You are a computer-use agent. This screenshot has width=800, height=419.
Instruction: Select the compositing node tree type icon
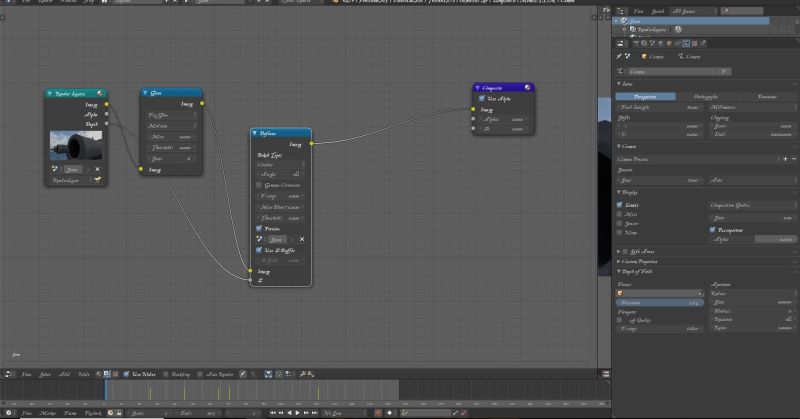pyautogui.click(x=107, y=374)
